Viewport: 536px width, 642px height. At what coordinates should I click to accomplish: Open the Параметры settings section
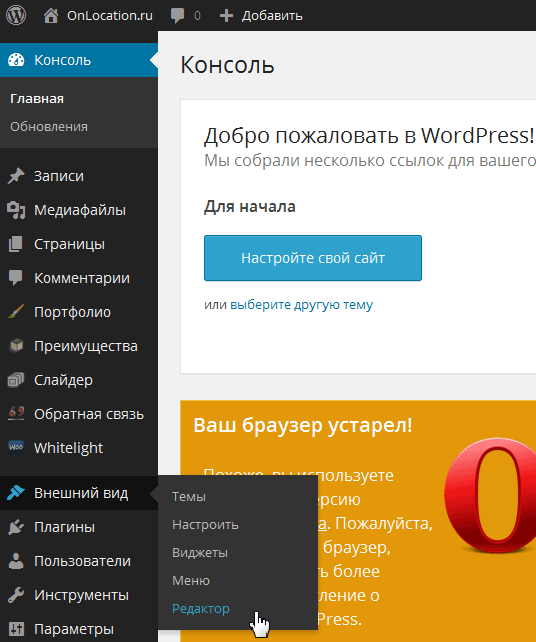tap(79, 628)
